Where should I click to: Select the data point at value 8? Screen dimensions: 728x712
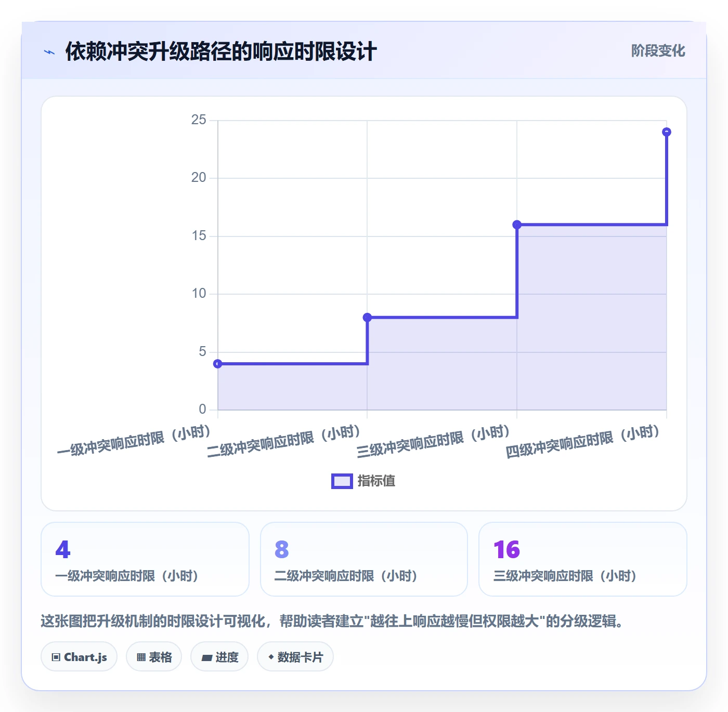pyautogui.click(x=367, y=318)
